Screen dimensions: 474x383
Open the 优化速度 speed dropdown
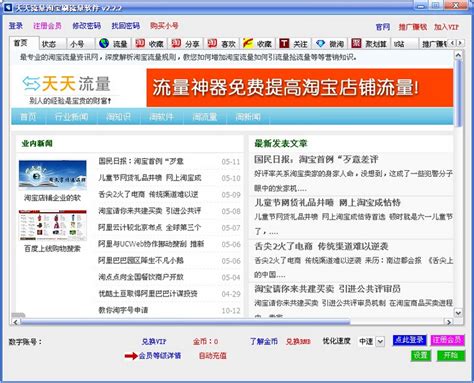pos(380,341)
